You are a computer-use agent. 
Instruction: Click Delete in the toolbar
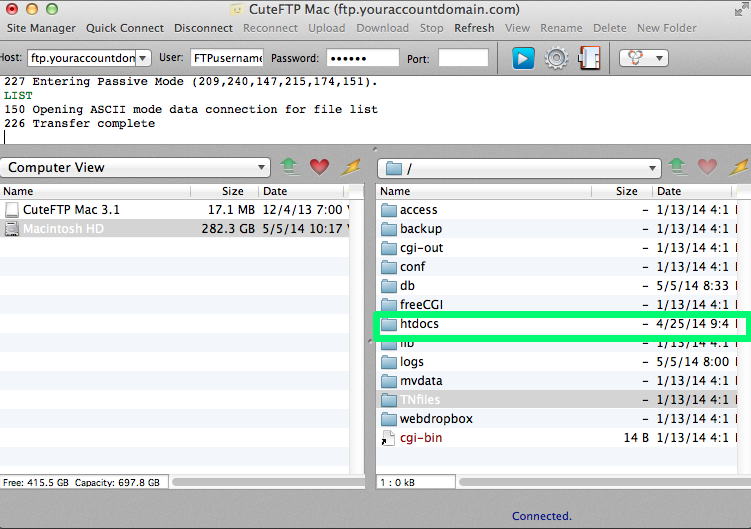click(x=610, y=28)
